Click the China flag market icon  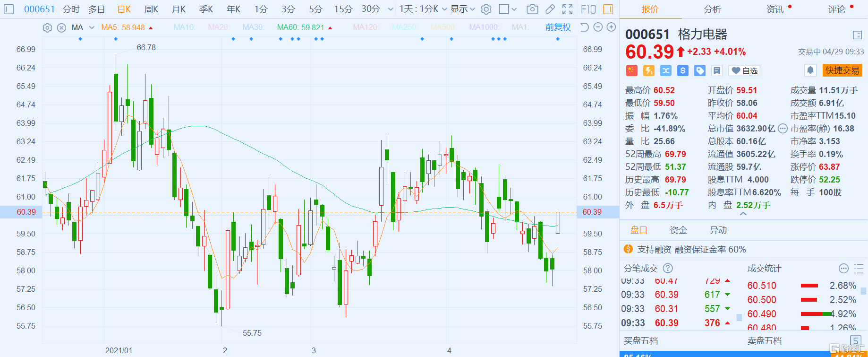[631, 70]
